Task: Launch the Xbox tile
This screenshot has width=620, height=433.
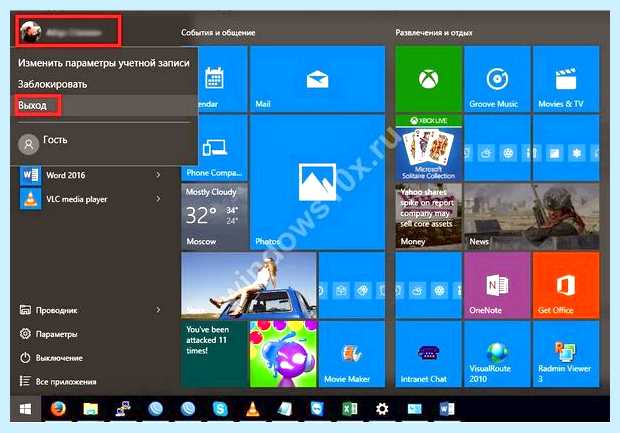Action: point(429,79)
